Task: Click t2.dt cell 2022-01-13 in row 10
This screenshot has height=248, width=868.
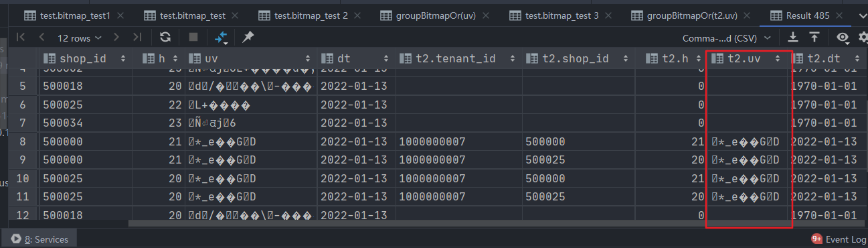Action: [829, 178]
